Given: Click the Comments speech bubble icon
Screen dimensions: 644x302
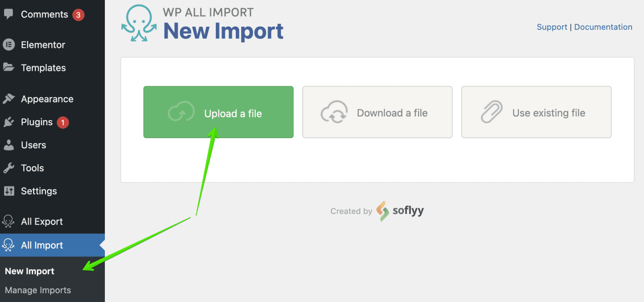Looking at the screenshot, I should 8,14.
